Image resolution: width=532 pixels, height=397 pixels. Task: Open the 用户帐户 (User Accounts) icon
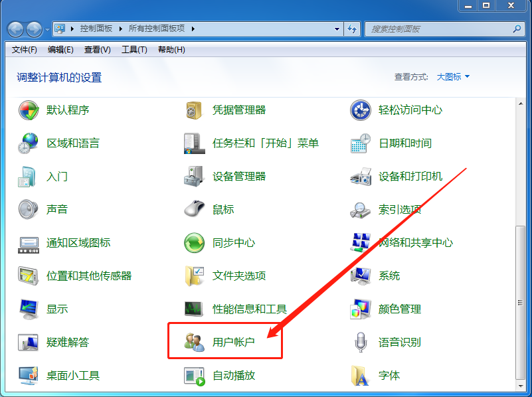(x=195, y=343)
